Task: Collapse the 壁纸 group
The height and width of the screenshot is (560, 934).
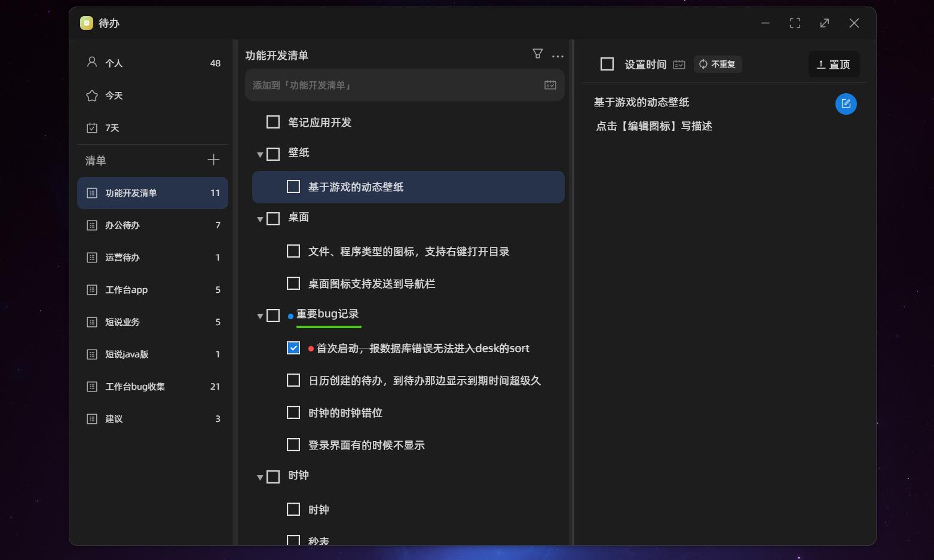Action: [259, 154]
